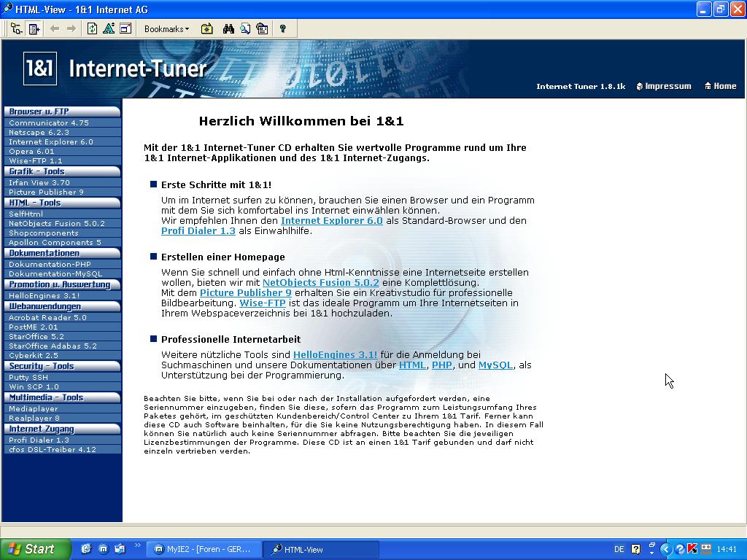The width and height of the screenshot is (747, 560).
Task: Open Apollon Components 5 in sidebar
Action: [62, 242]
